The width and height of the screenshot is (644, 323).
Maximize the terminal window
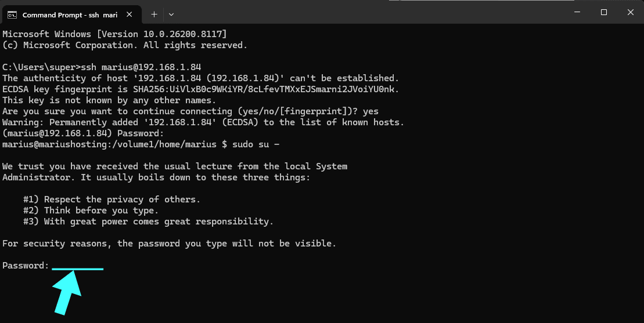604,13
